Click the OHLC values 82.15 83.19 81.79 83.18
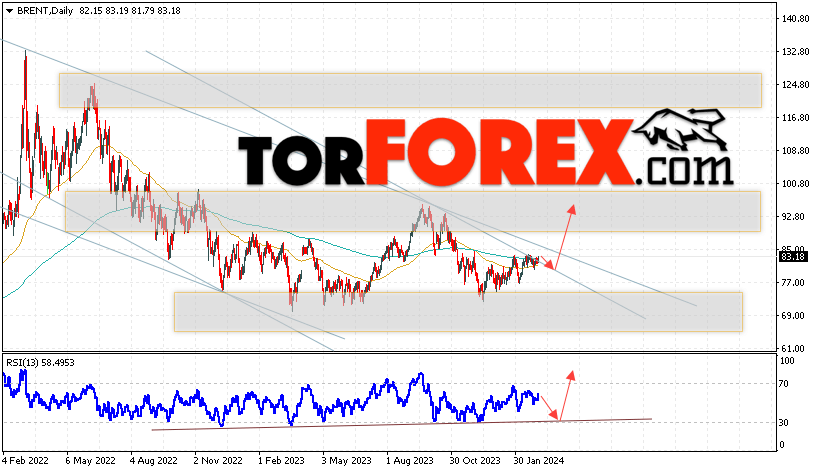 (x=130, y=11)
